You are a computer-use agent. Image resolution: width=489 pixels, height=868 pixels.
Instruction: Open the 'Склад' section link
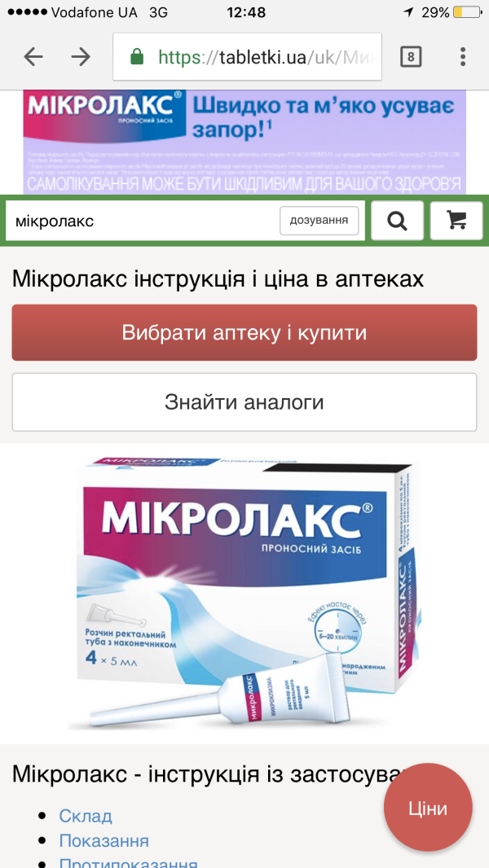[86, 816]
